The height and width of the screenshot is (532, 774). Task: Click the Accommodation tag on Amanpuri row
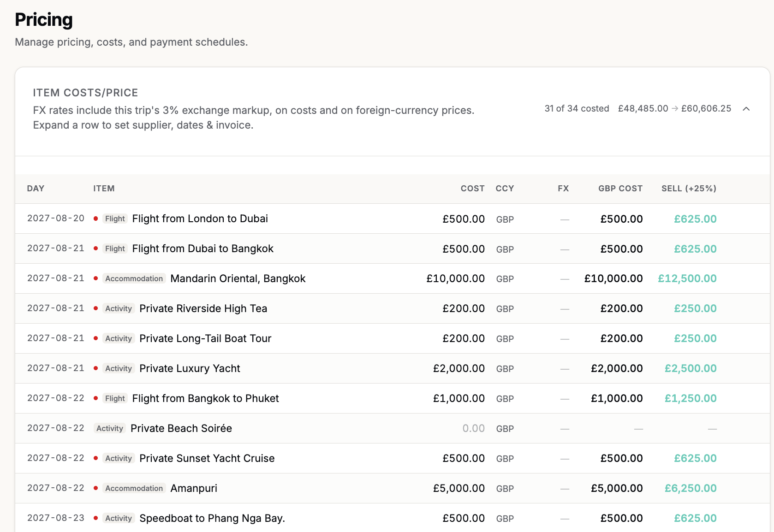pyautogui.click(x=134, y=488)
